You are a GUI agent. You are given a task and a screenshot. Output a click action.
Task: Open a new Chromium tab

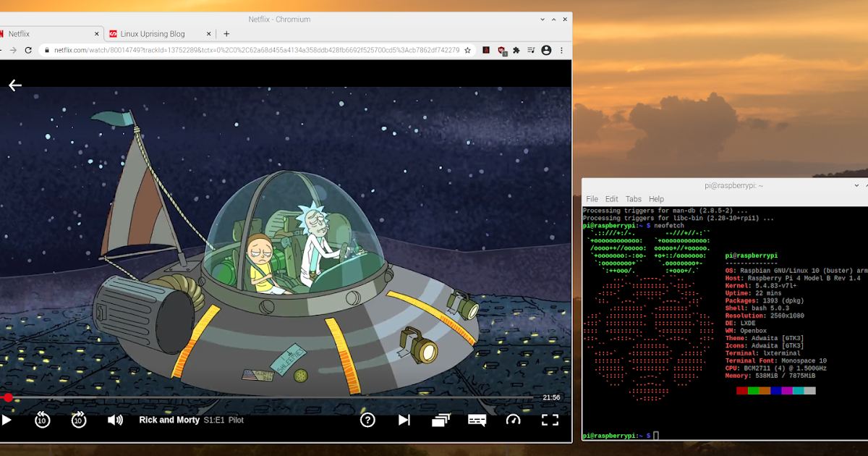[226, 33]
